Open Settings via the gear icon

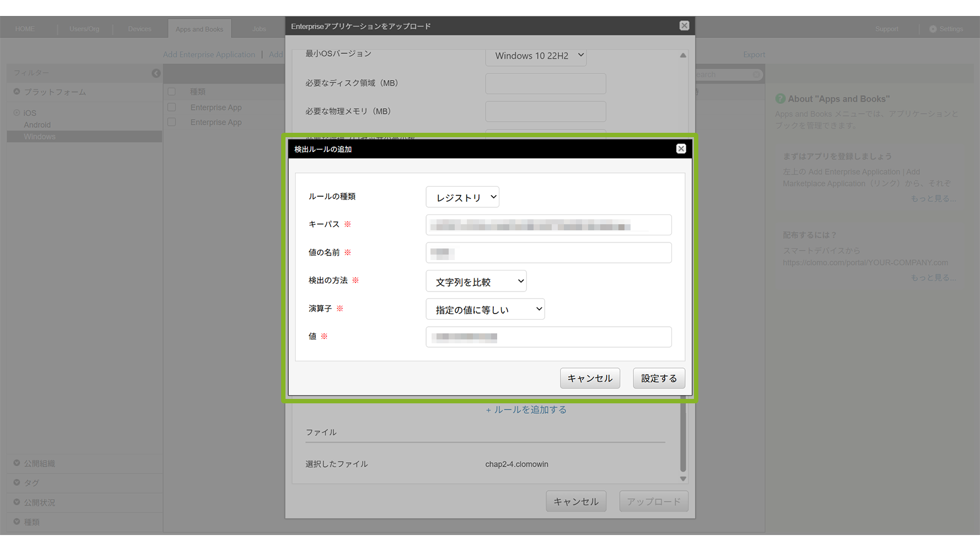point(933,29)
